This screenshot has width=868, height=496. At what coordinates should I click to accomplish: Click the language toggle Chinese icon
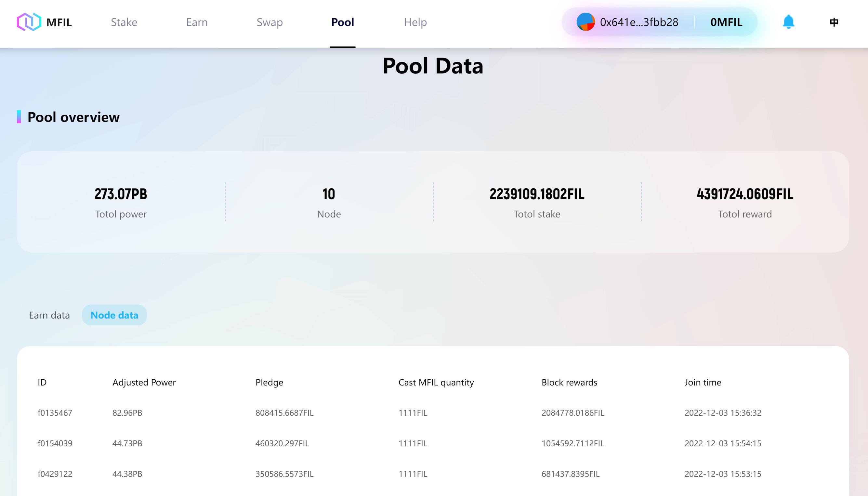834,22
